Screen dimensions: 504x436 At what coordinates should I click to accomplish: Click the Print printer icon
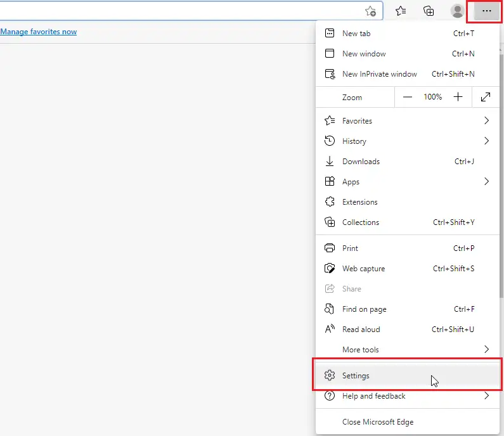tap(330, 248)
